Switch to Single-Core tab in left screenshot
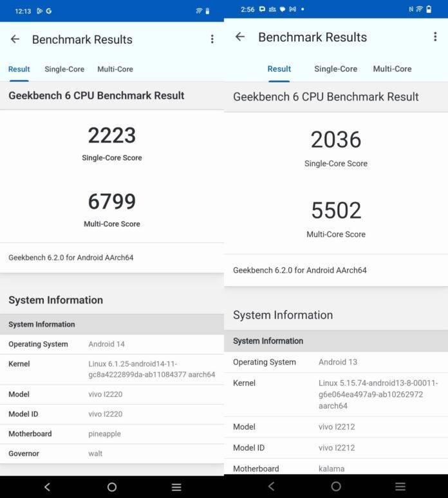 64,69
